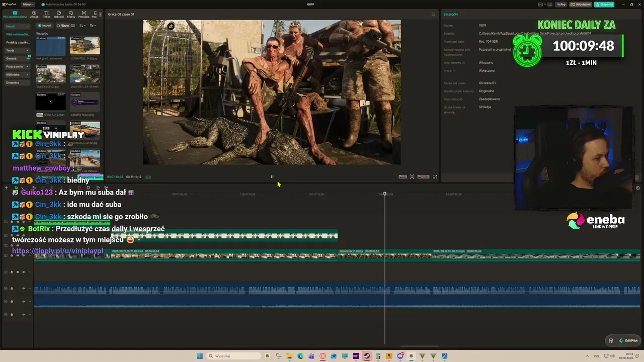Open Microsoft Edge from the taskbar
Viewport: 644px width, 362px height.
(300, 356)
